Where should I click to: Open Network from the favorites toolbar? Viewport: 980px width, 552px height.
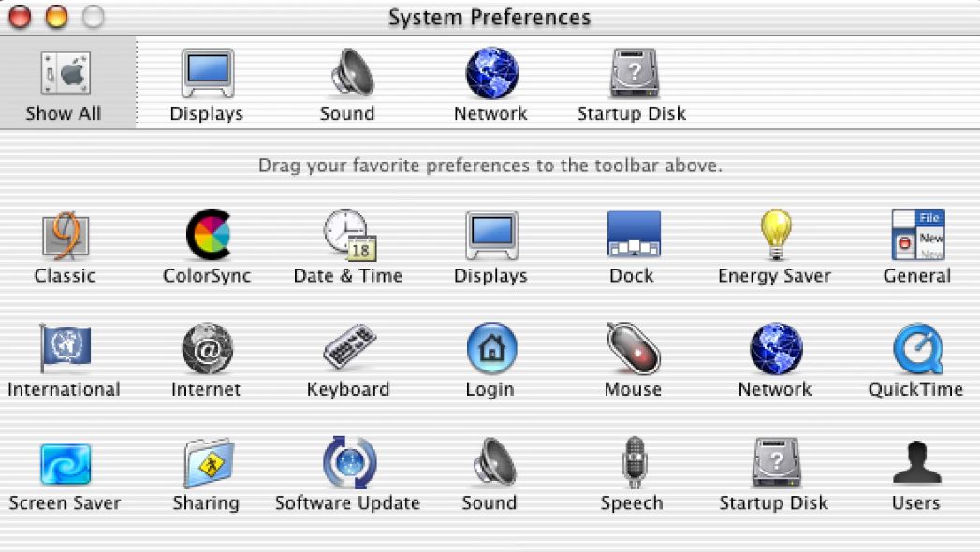(x=492, y=72)
